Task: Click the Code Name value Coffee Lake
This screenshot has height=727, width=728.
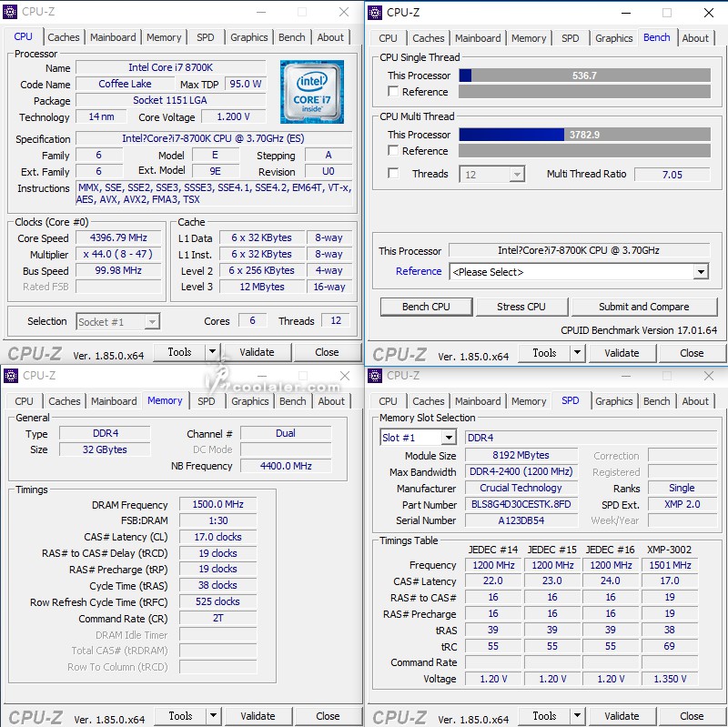Action: 125,84
